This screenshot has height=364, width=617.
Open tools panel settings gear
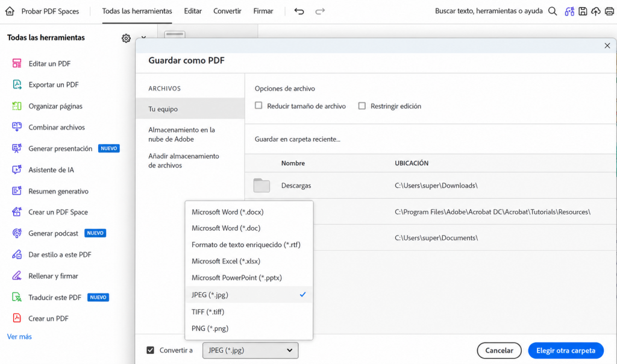126,38
